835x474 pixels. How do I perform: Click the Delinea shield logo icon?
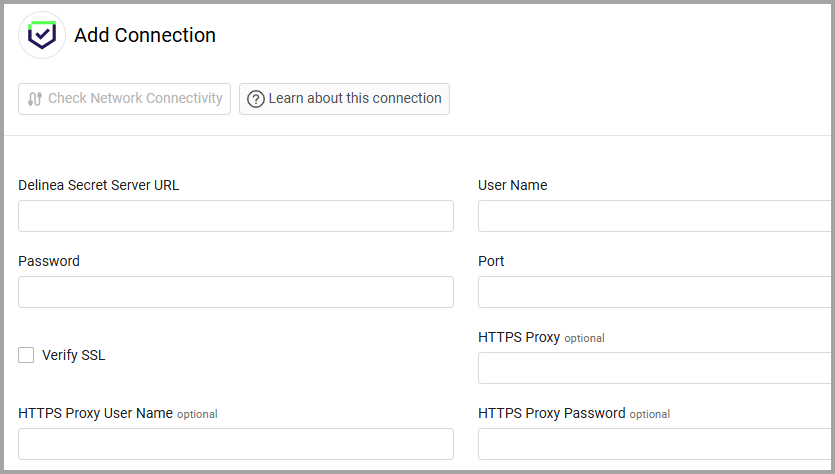tap(42, 35)
